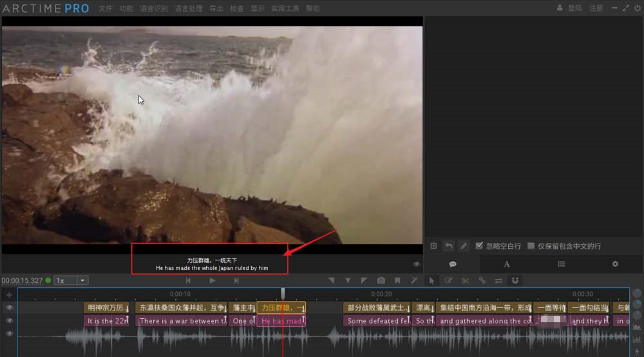The width and height of the screenshot is (644, 357).
Task: Click the camera snapshot icon
Action: (x=381, y=280)
